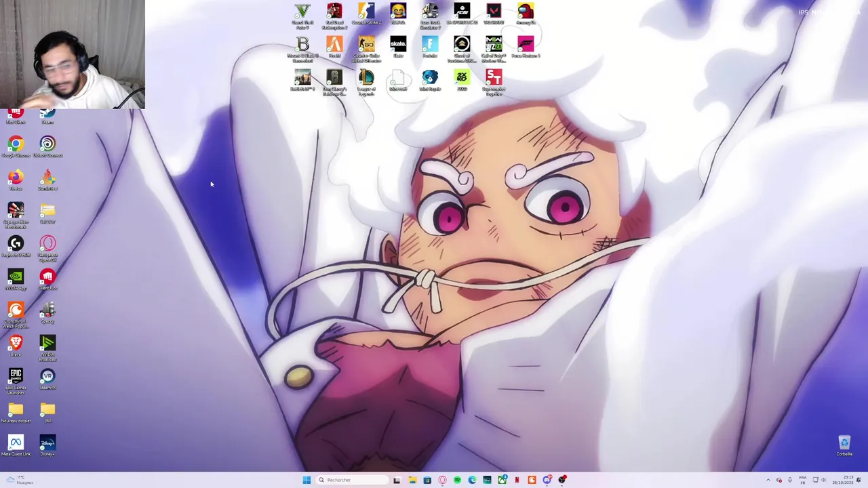Open the Superposition Benchmark icon
The width and height of the screenshot is (868, 488).
[x=16, y=216]
